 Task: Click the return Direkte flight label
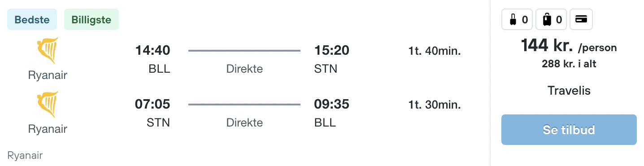(244, 122)
